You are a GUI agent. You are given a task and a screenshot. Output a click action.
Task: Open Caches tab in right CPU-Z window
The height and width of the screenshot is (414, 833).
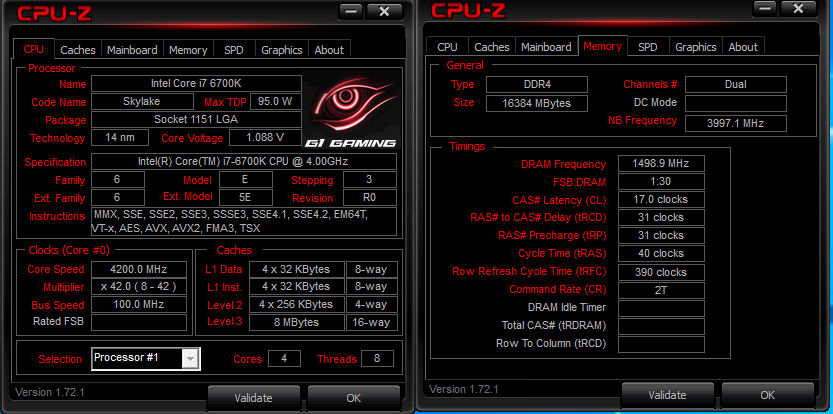click(x=492, y=47)
